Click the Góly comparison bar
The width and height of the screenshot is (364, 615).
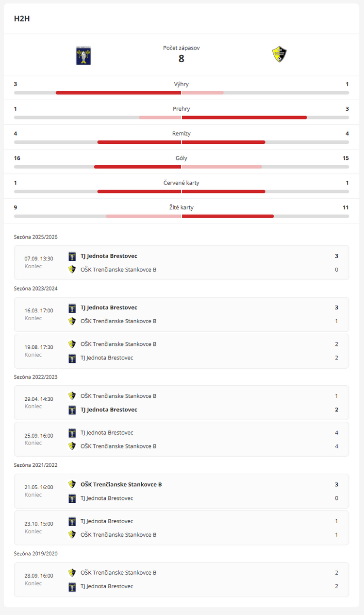click(182, 167)
